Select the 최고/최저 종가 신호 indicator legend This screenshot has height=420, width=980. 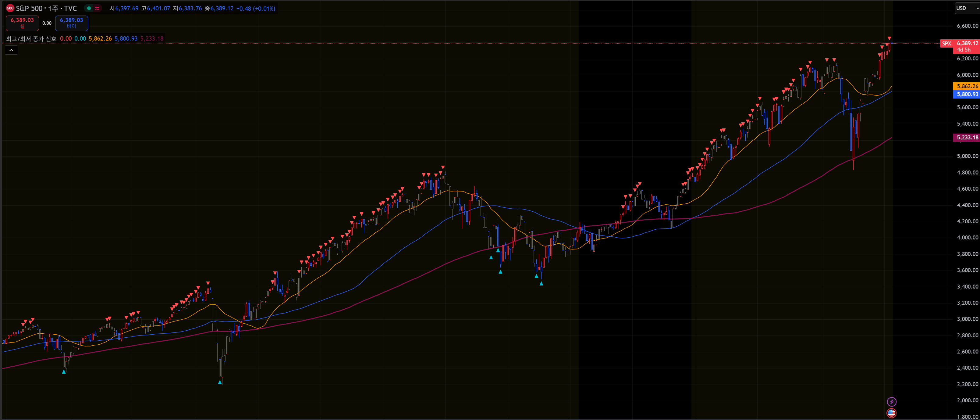point(31,38)
